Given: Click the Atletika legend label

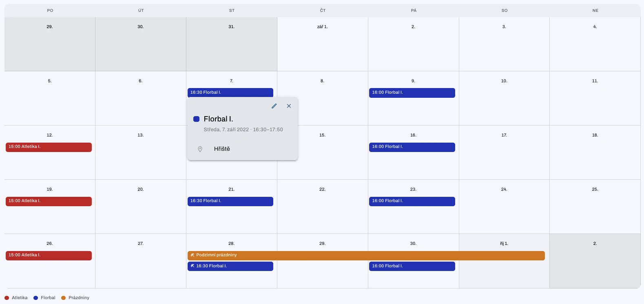Looking at the screenshot, I should (20, 298).
